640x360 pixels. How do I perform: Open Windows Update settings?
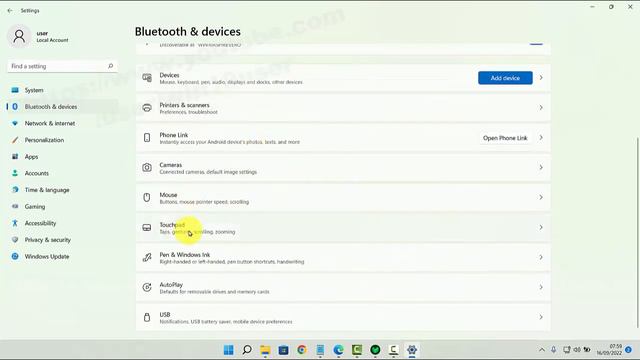[x=47, y=257]
